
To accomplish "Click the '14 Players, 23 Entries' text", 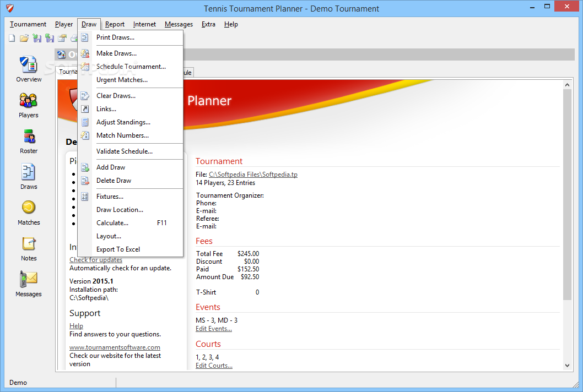I will click(x=225, y=183).
